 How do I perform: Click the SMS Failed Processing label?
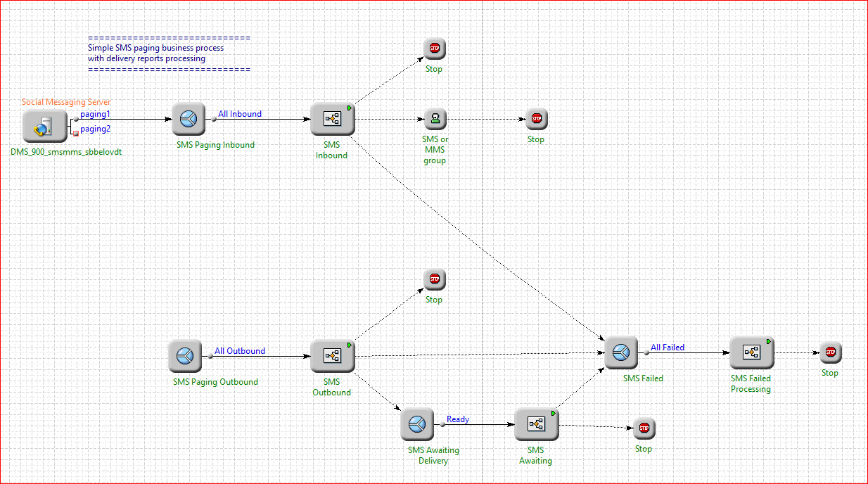click(751, 383)
